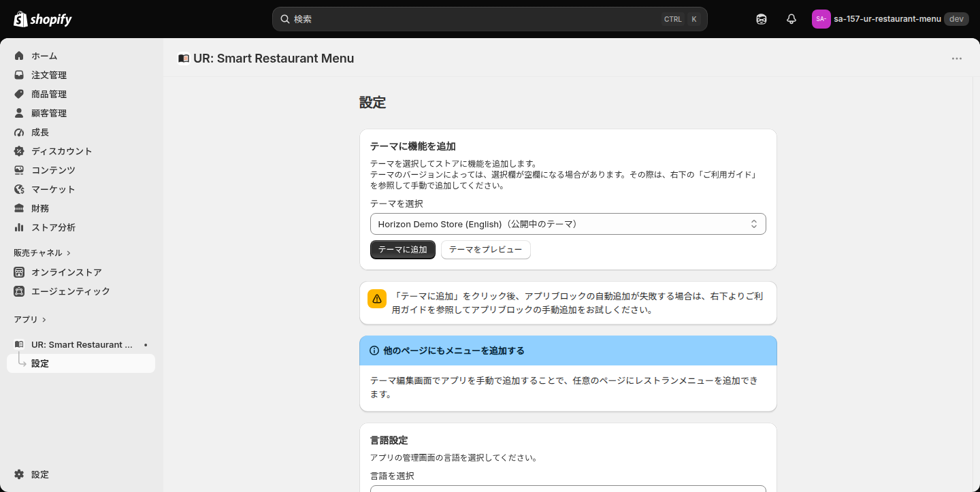This screenshot has height=492, width=980.
Task: Open コンテンツ in sidebar
Action: click(x=81, y=170)
